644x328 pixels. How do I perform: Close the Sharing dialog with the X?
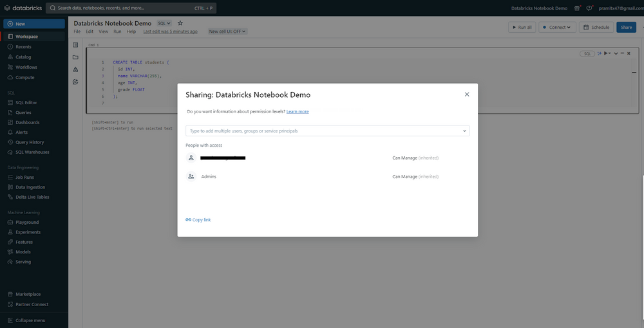click(x=467, y=95)
